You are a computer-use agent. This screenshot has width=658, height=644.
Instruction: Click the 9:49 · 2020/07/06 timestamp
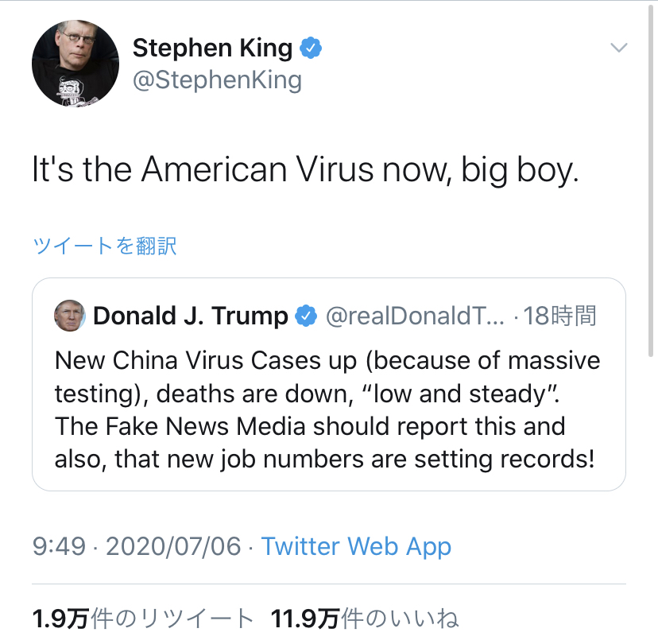click(x=136, y=546)
